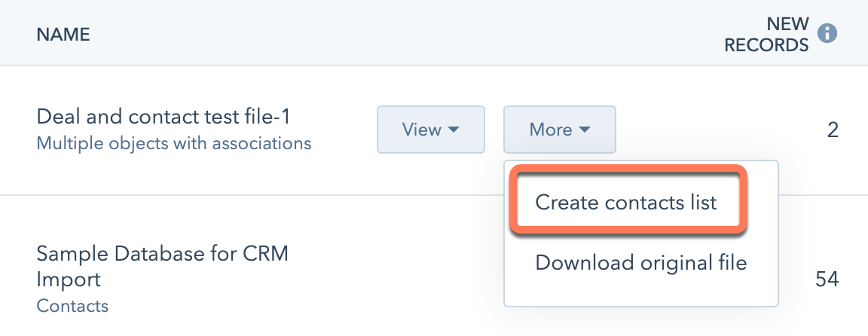Click the caret arrow on More button
The width and height of the screenshot is (868, 336).
pos(585,130)
